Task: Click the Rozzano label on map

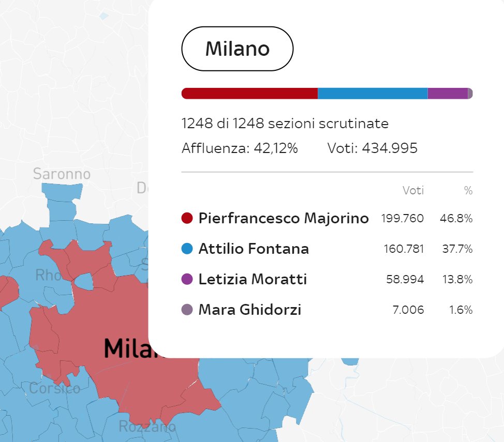Action: coord(147,427)
